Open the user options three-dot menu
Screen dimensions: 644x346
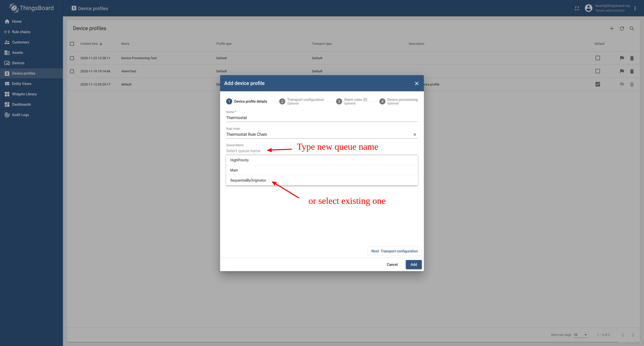[x=635, y=8]
